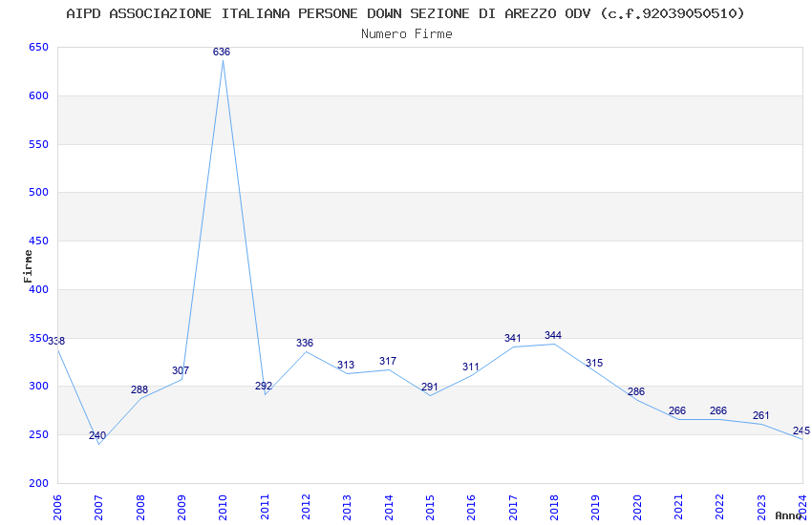The height and width of the screenshot is (525, 812).
Task: Select data label 286 for 2020
Action: tap(636, 391)
